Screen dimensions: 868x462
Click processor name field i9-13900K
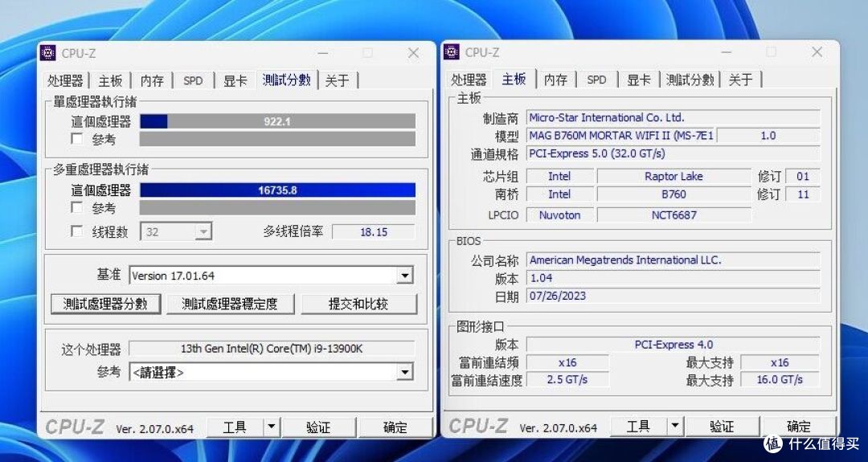coord(272,349)
